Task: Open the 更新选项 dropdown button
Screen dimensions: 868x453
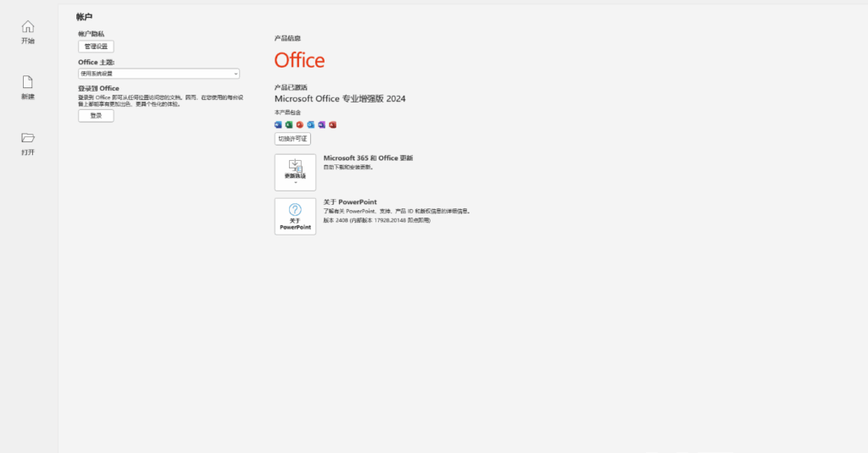Action: tap(295, 172)
